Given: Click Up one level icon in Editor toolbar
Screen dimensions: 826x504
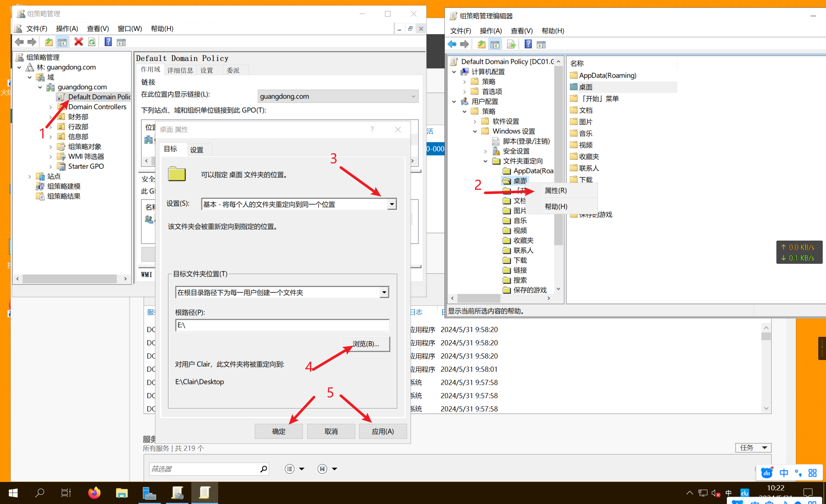Looking at the screenshot, I should click(x=481, y=44).
